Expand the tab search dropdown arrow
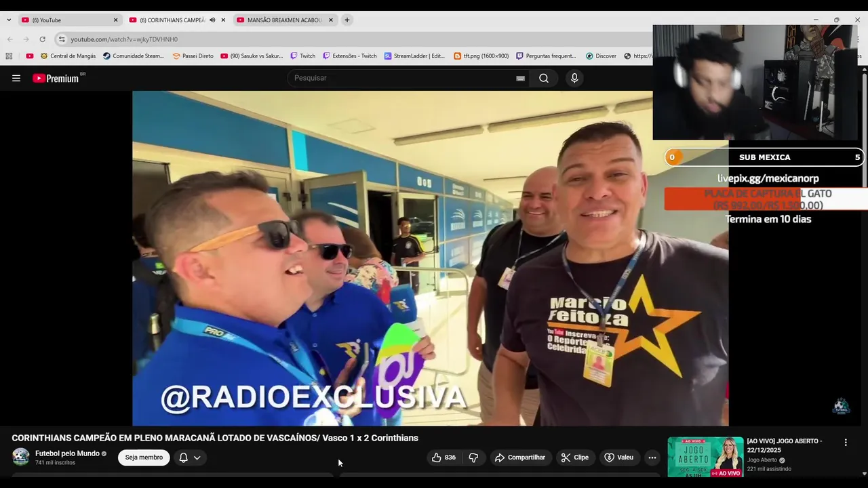This screenshot has height=488, width=868. click(x=9, y=20)
